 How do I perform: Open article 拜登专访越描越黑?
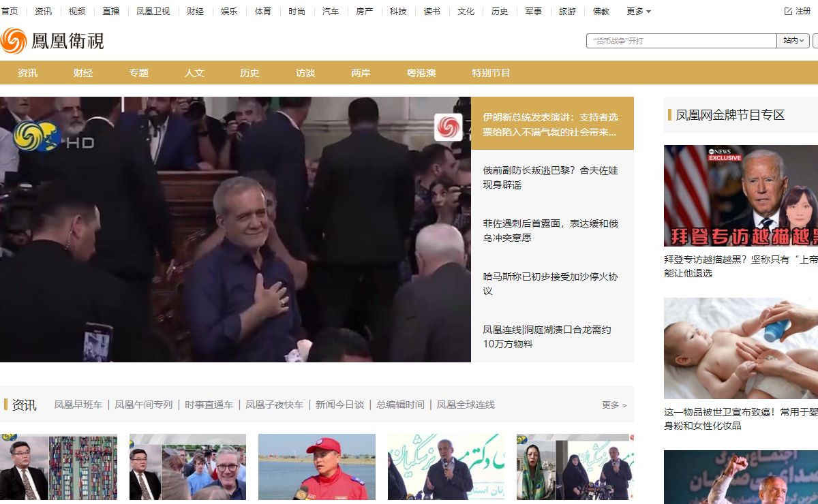[x=741, y=266]
